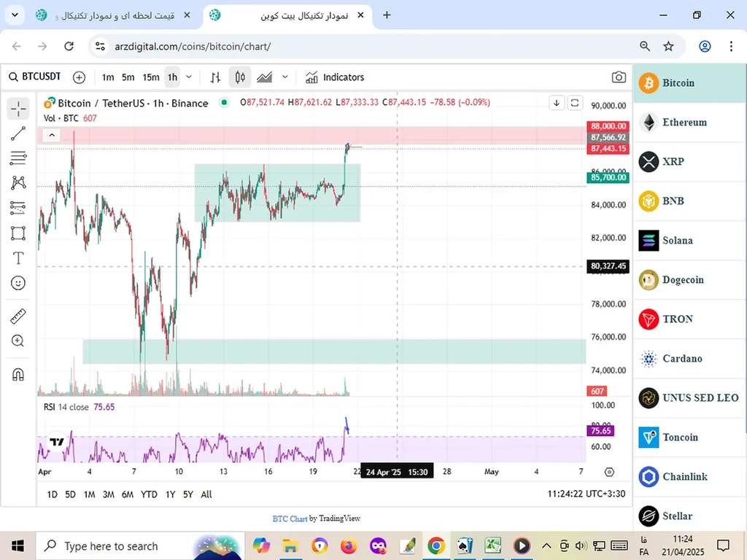Open the Indicators dialog
747x560 pixels.
[334, 77]
